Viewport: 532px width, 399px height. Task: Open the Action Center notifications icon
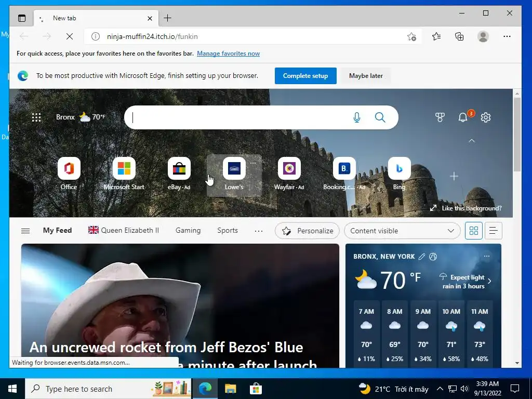point(515,389)
